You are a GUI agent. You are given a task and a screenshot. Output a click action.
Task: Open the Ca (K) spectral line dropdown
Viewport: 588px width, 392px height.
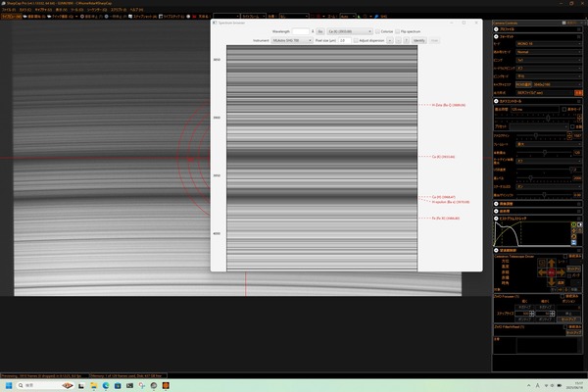350,31
